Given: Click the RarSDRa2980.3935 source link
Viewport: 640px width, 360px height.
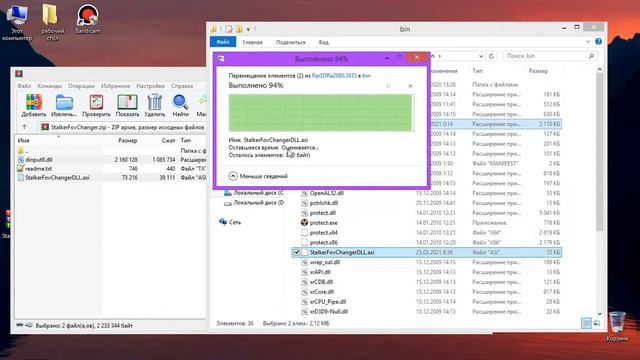Looking at the screenshot, I should (334, 76).
